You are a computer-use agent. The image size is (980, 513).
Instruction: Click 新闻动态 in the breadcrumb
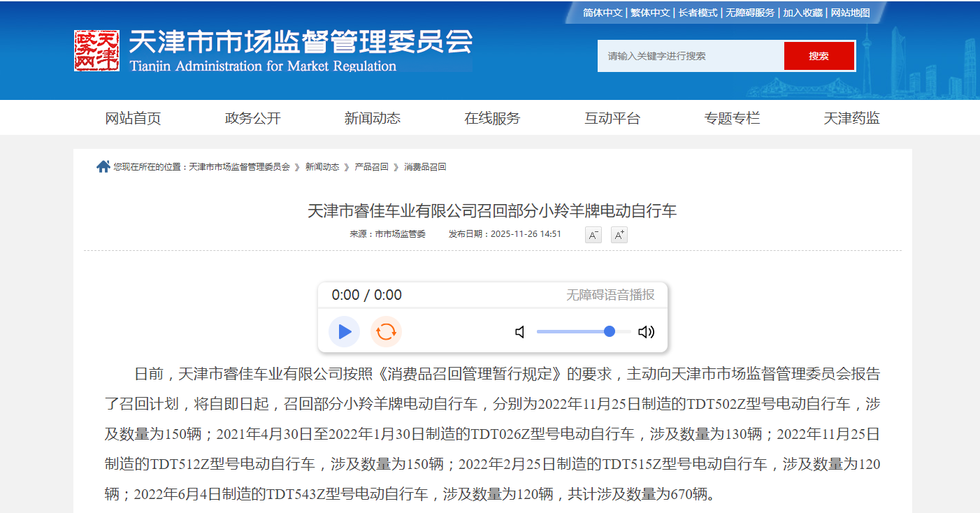coord(322,167)
